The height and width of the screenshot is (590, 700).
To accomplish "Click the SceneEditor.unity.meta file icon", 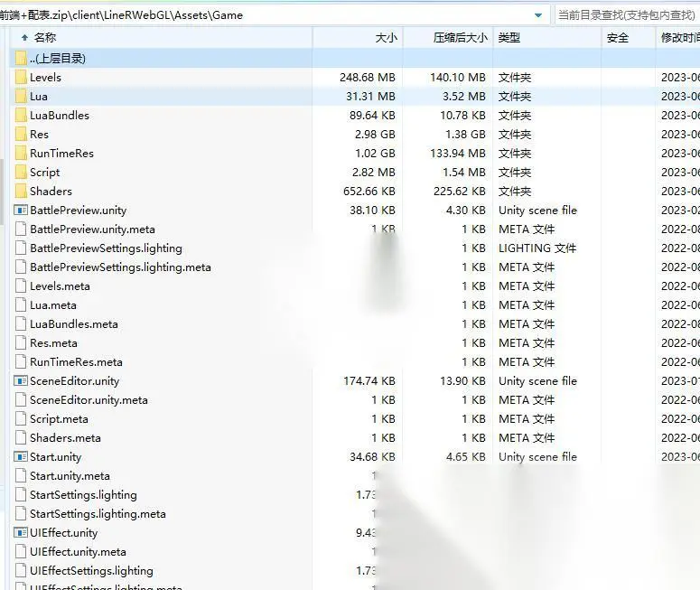I will [21, 399].
